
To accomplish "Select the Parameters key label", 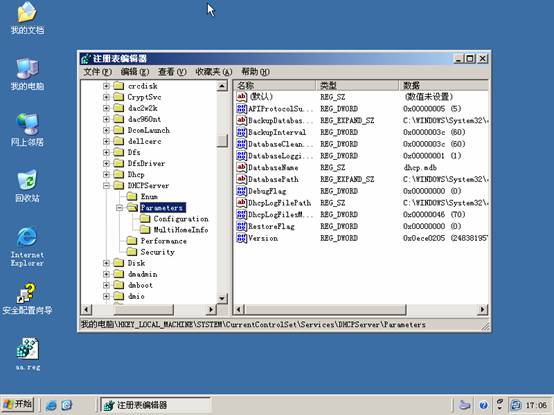I will coord(163,208).
